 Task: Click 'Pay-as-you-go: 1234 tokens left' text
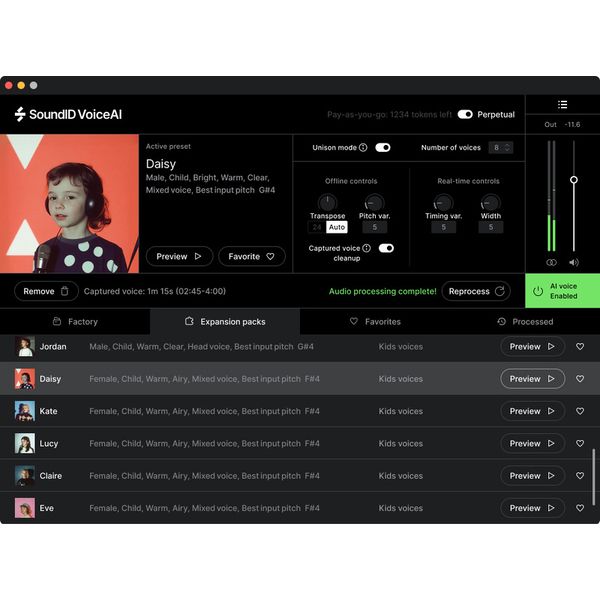click(x=389, y=114)
